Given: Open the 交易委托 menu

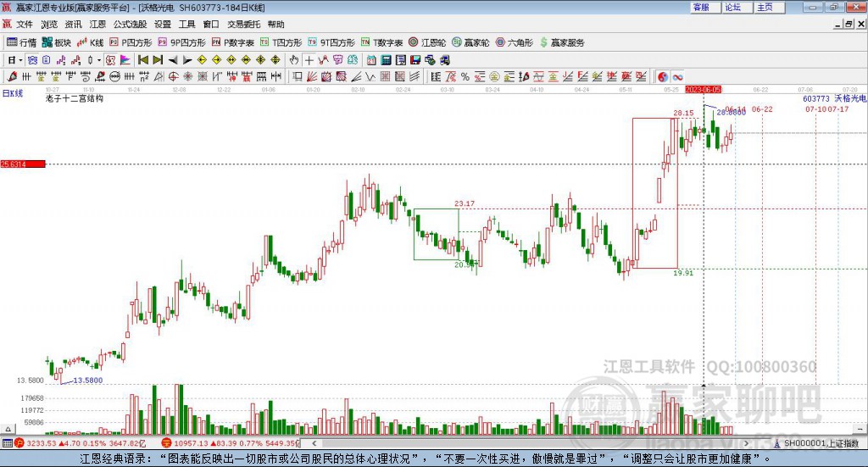Looking at the screenshot, I should click(243, 25).
